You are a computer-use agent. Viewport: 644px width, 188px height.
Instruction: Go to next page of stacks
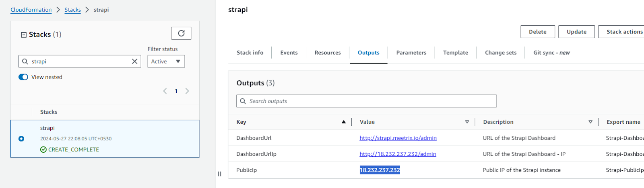click(187, 91)
